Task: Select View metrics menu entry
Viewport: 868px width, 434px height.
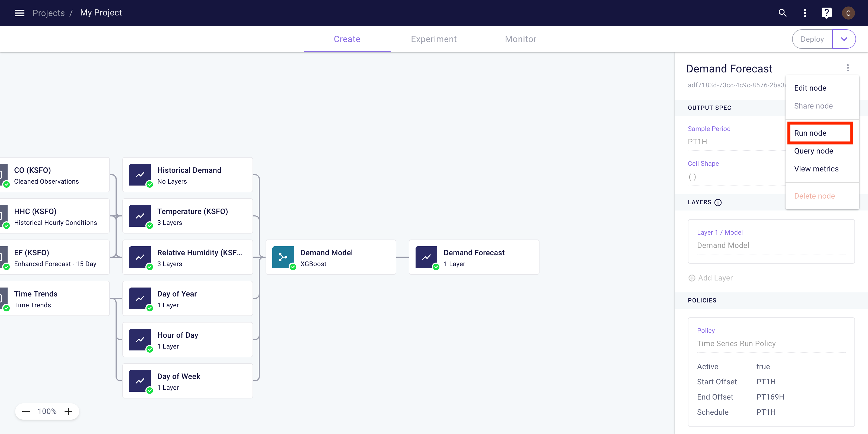Action: pos(816,169)
